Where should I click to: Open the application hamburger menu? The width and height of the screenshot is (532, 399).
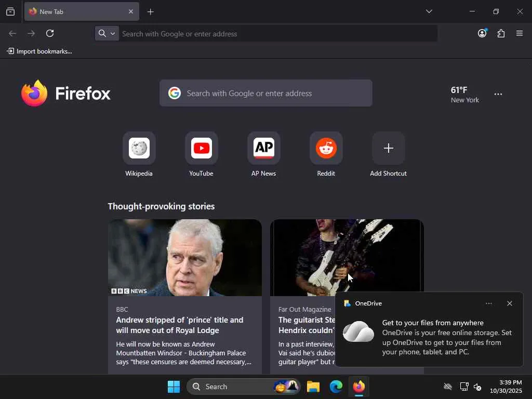tap(520, 33)
